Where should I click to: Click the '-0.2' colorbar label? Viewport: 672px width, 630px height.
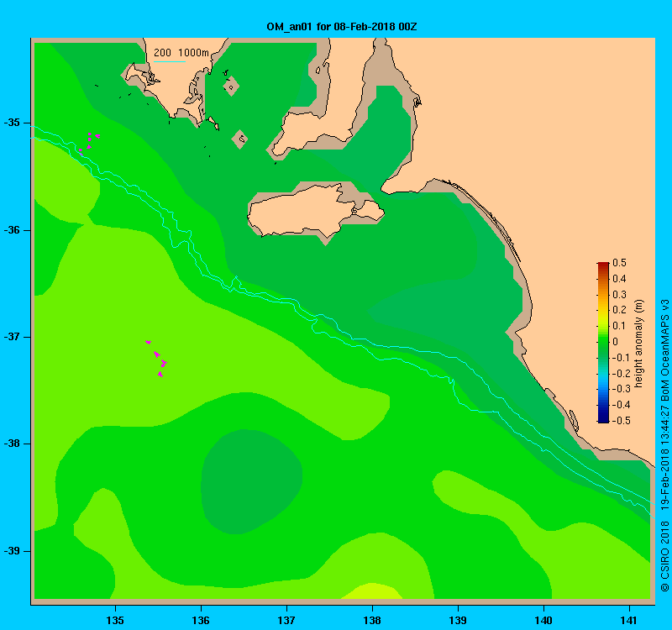pyautogui.click(x=620, y=373)
